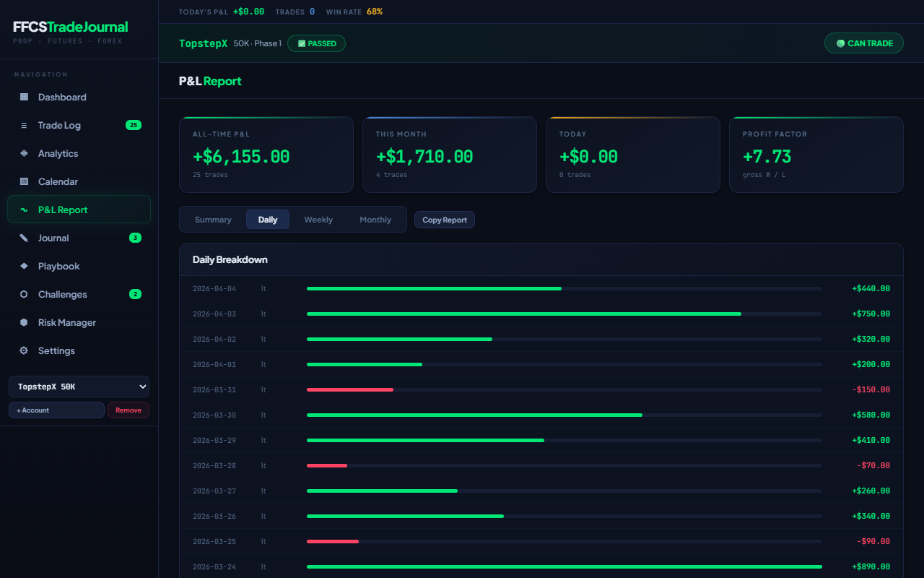Click the This Month +$1,710.00 card
This screenshot has height=578, width=924.
(450, 155)
